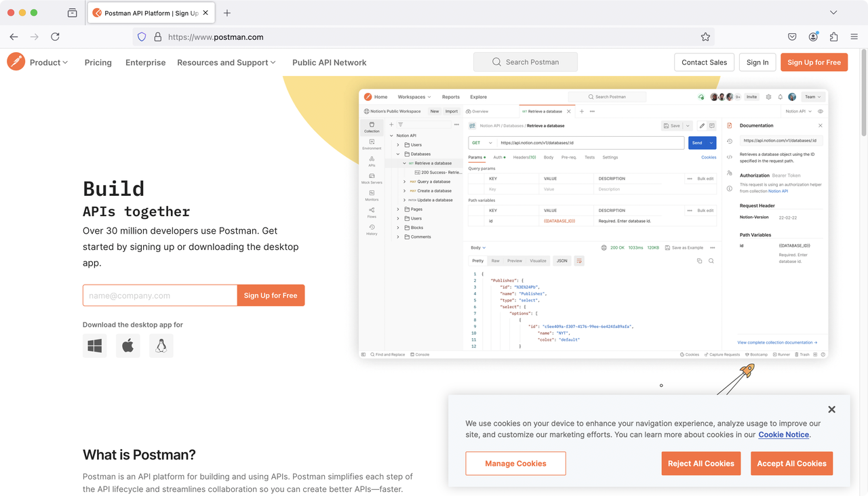Reload the page with the refresh icon
868x496 pixels.
coord(55,37)
